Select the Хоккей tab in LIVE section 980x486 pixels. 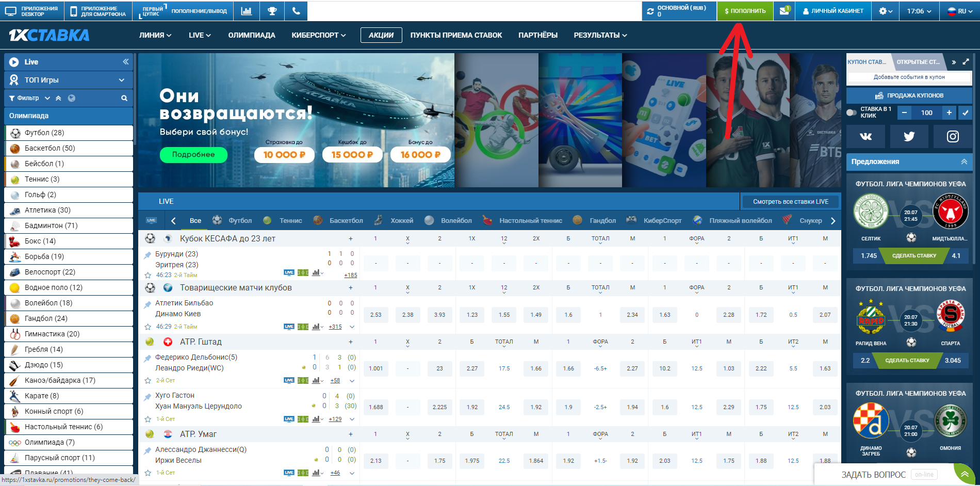(x=394, y=220)
